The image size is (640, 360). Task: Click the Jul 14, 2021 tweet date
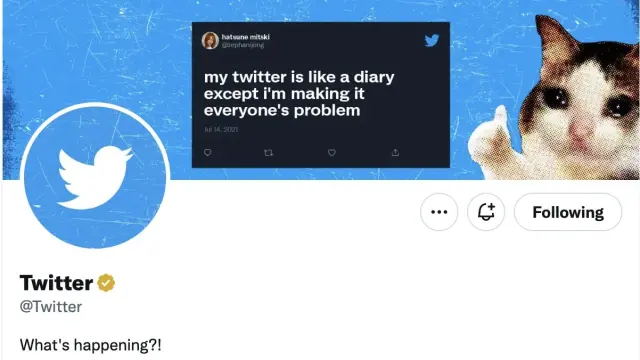coord(221,129)
